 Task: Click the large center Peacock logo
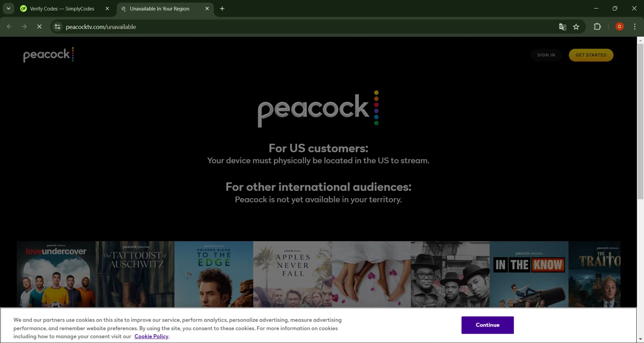pos(318,109)
